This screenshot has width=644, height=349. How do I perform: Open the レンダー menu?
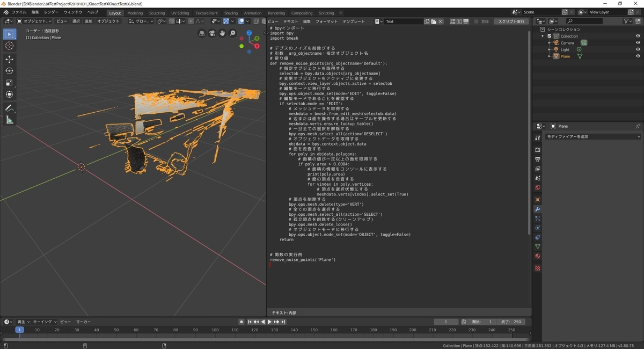click(52, 12)
